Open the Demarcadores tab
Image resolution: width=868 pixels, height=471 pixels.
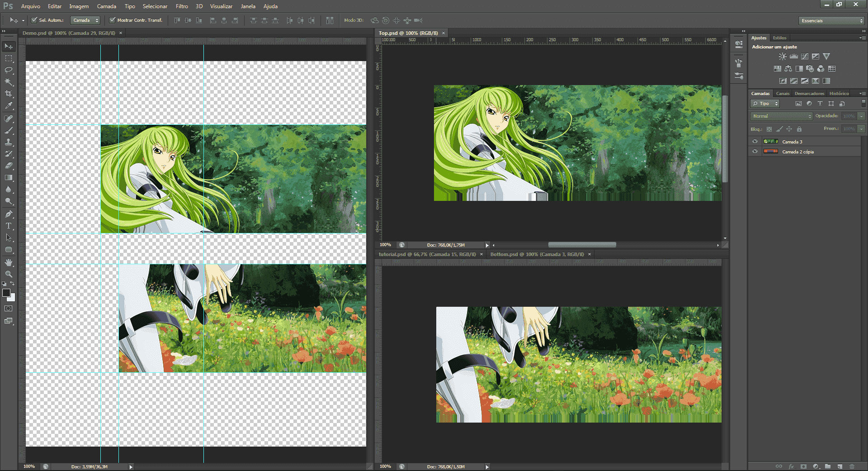809,94
